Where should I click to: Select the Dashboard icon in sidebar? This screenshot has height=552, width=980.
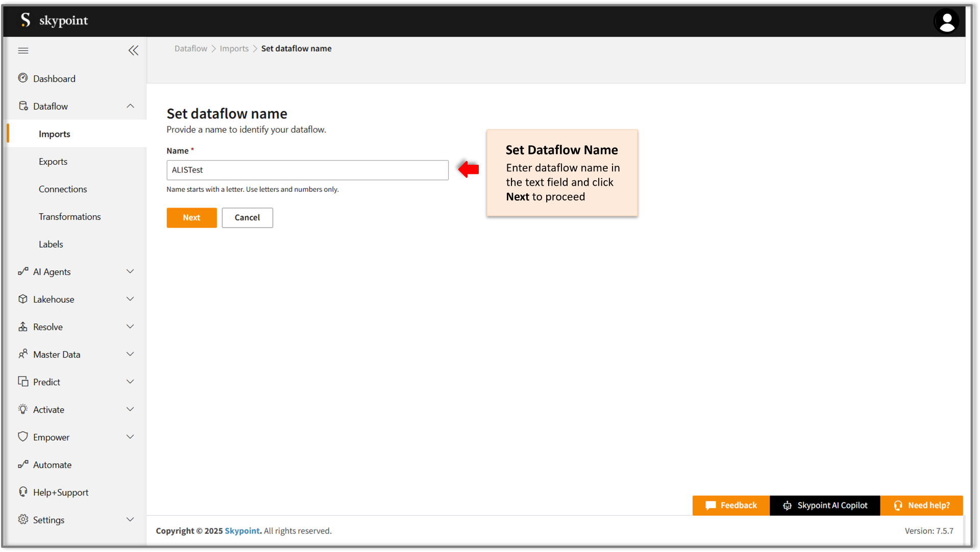pos(23,78)
